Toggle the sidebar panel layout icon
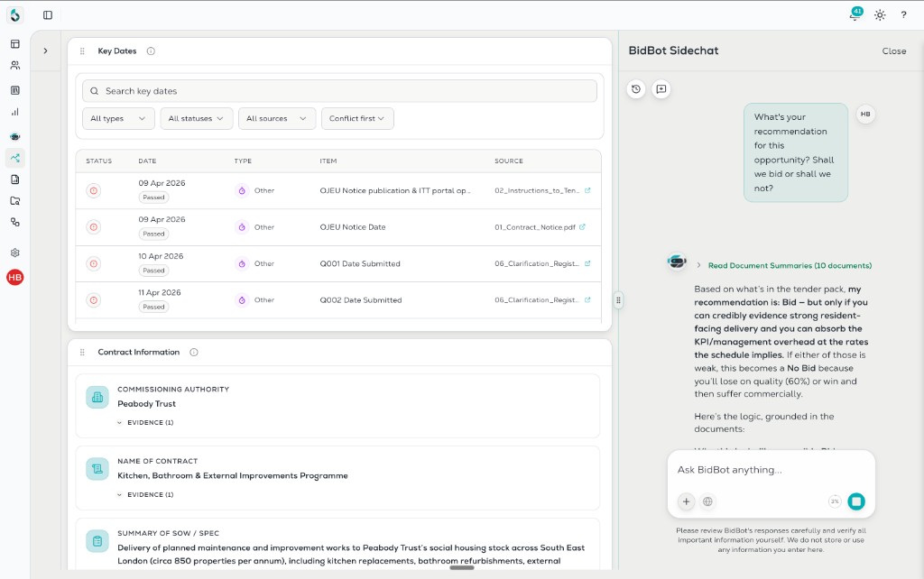The image size is (924, 579). point(48,15)
